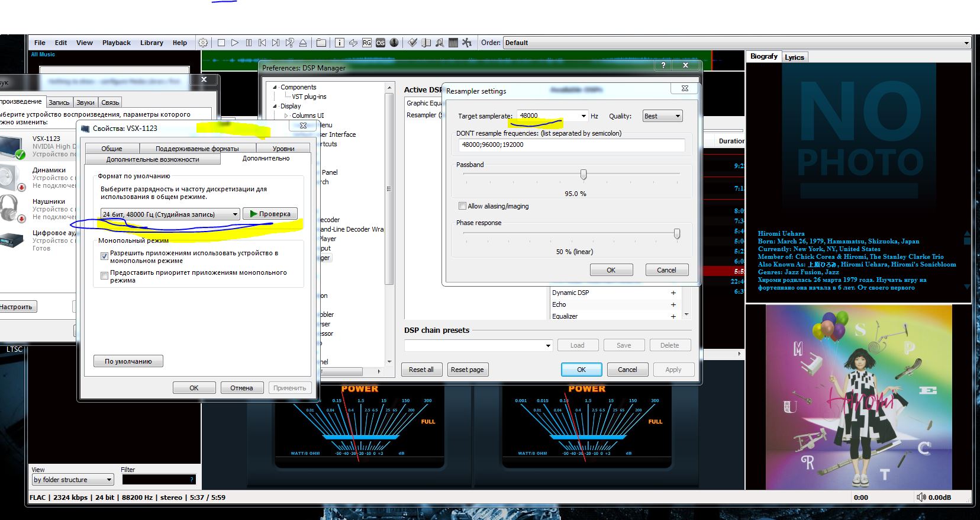
Task: Open the folder icon in toolbar
Action: point(321,43)
